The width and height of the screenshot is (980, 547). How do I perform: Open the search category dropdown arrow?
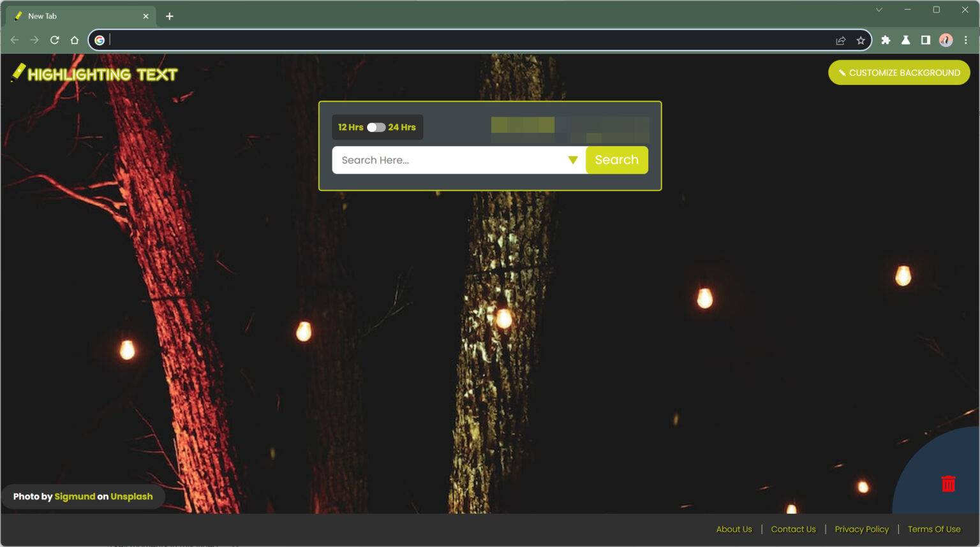click(573, 160)
